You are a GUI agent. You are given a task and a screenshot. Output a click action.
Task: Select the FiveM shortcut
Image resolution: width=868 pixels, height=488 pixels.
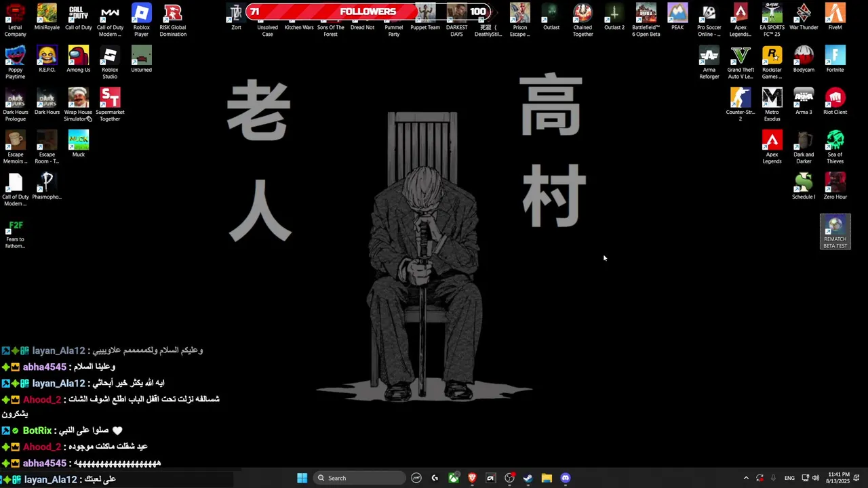(x=835, y=18)
